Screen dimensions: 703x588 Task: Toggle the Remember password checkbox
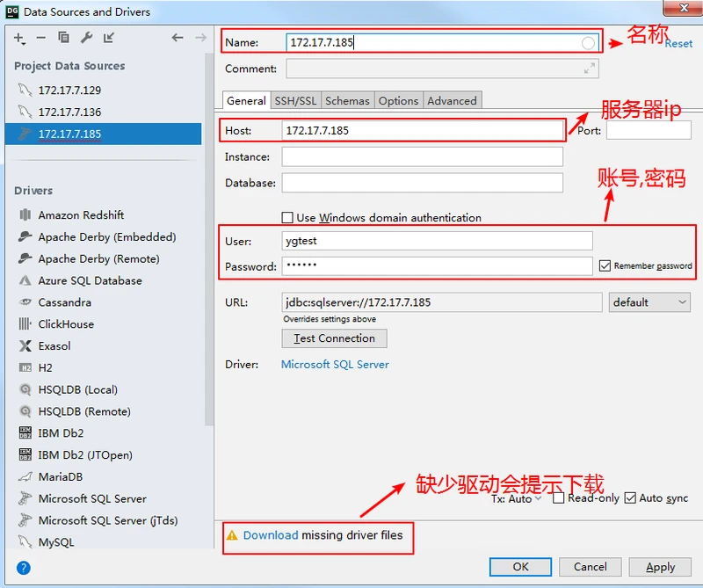(605, 266)
